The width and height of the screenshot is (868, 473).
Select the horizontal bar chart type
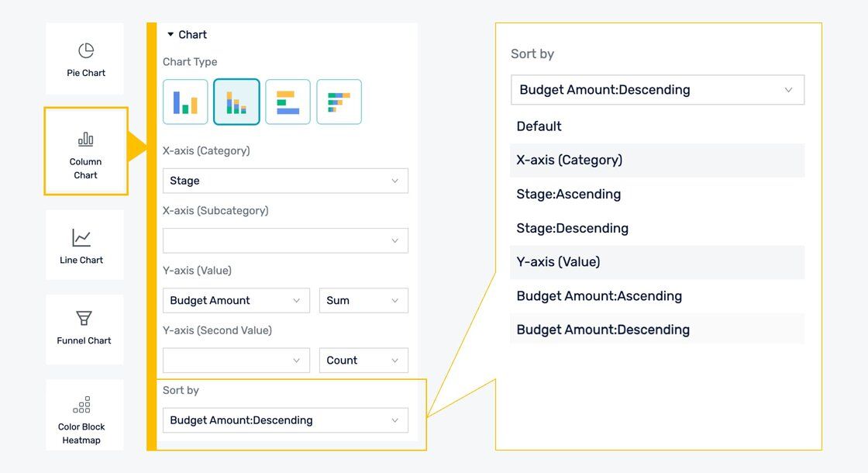[288, 102]
